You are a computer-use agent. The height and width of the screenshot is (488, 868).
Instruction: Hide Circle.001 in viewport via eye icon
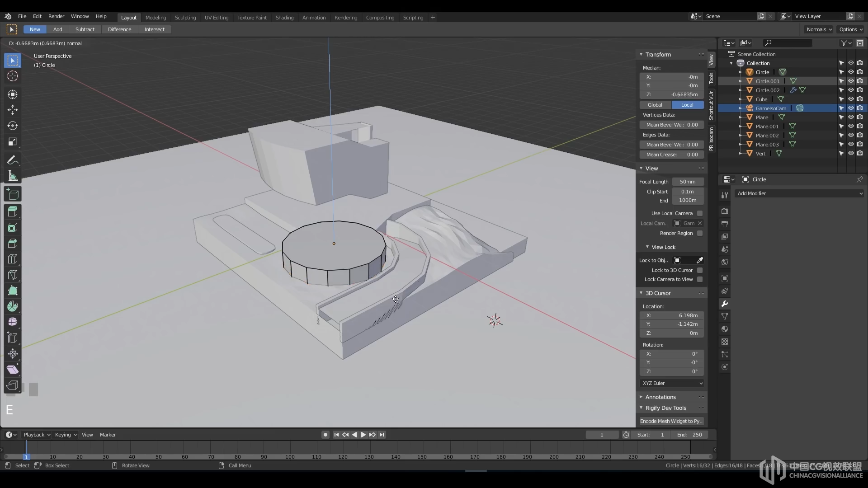coord(851,81)
